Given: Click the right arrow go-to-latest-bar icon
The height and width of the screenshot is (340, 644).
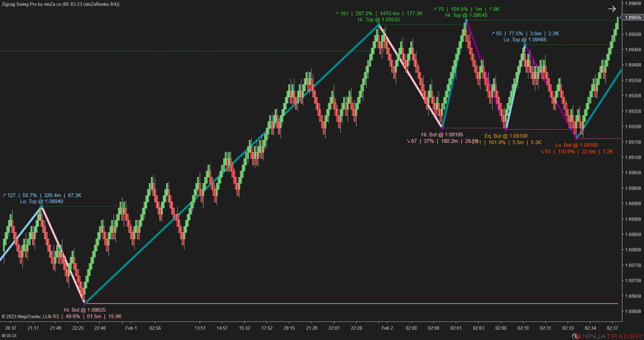Looking at the screenshot, I should [612, 8].
